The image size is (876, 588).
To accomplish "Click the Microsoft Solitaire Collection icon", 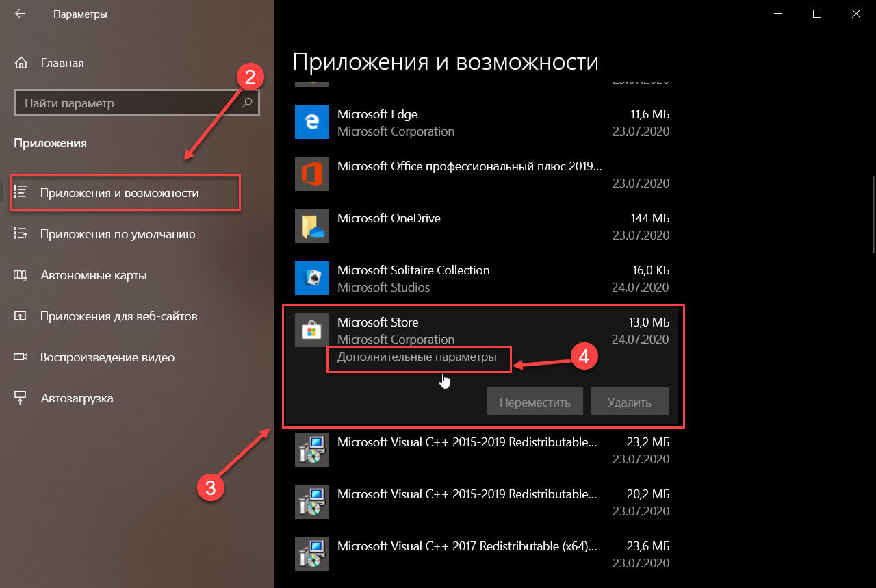I will 311,278.
